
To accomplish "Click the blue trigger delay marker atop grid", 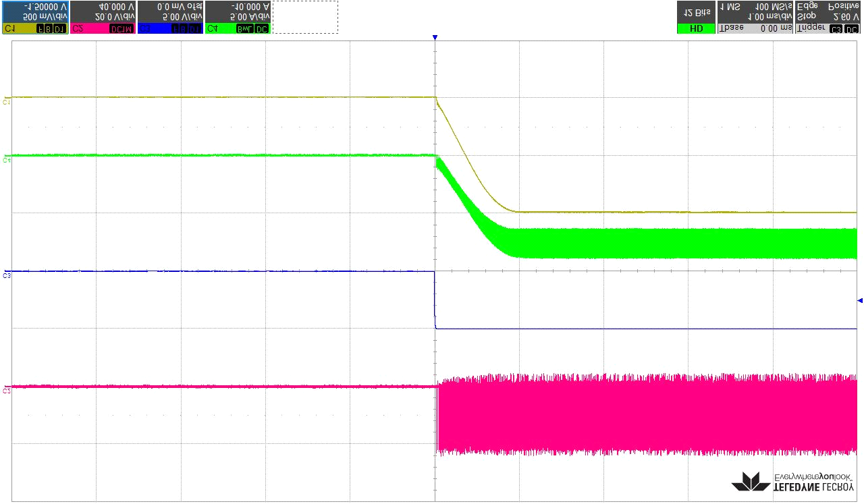I will [435, 38].
